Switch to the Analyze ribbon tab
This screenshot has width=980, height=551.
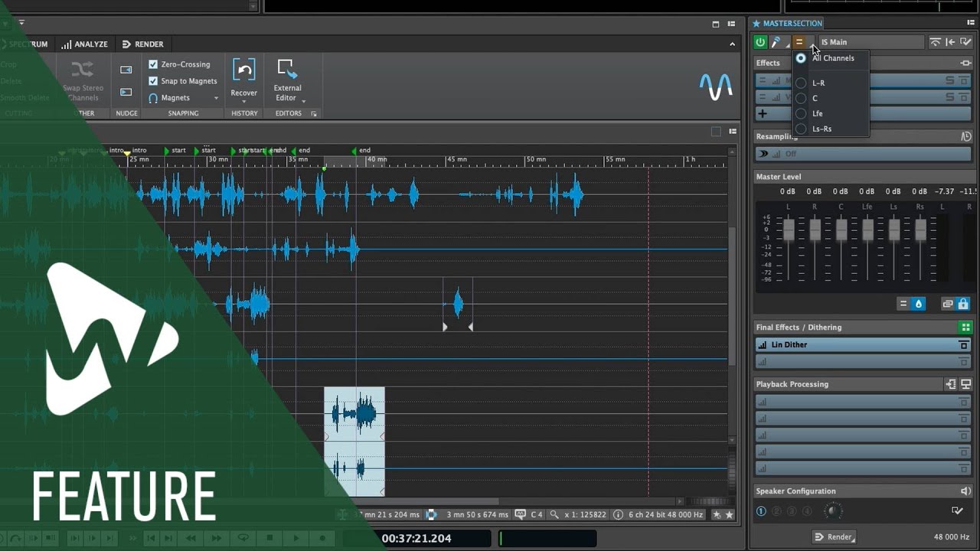coord(84,44)
